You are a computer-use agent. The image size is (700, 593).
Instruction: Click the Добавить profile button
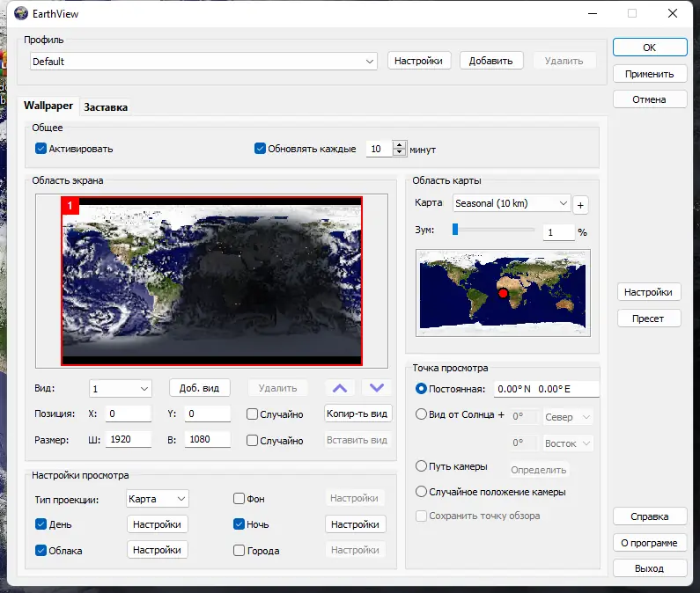[491, 61]
